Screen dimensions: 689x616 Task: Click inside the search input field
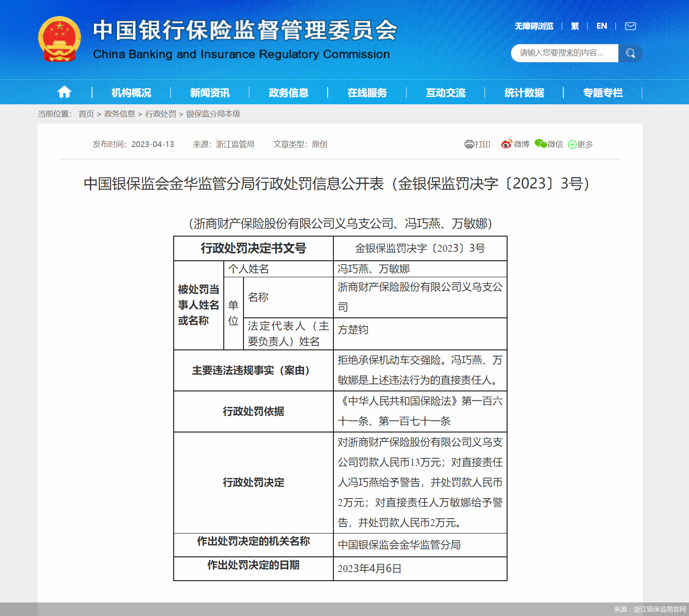563,53
